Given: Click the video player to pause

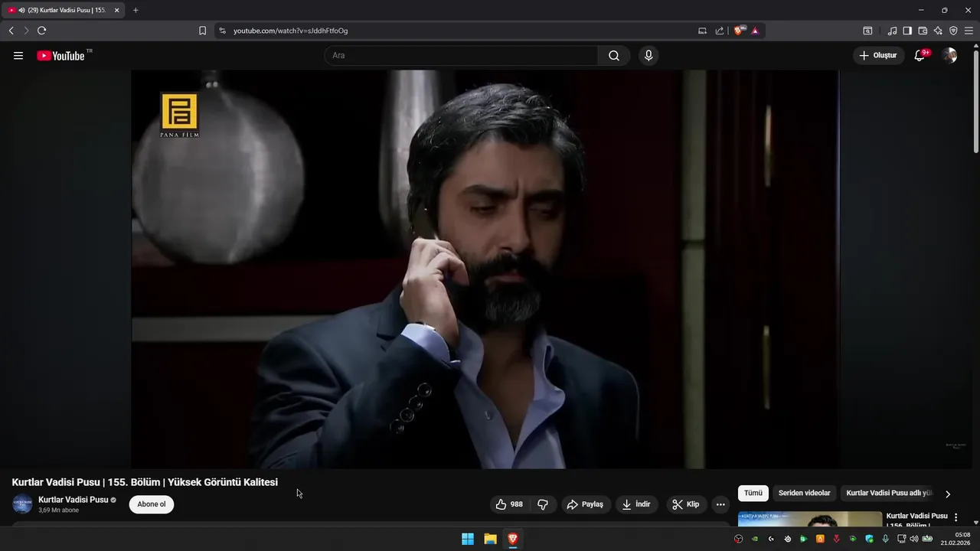Looking at the screenshot, I should [x=485, y=269].
